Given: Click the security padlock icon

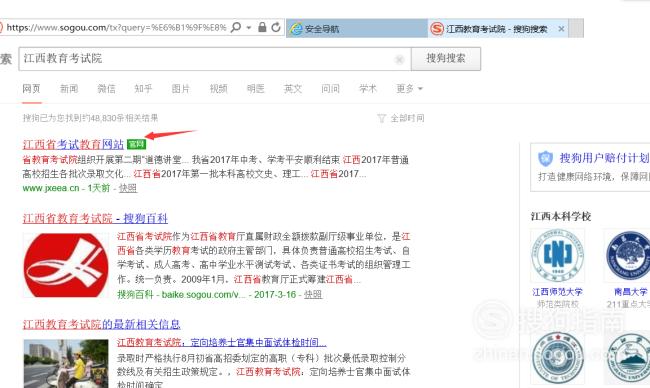Looking at the screenshot, I should [x=262, y=27].
